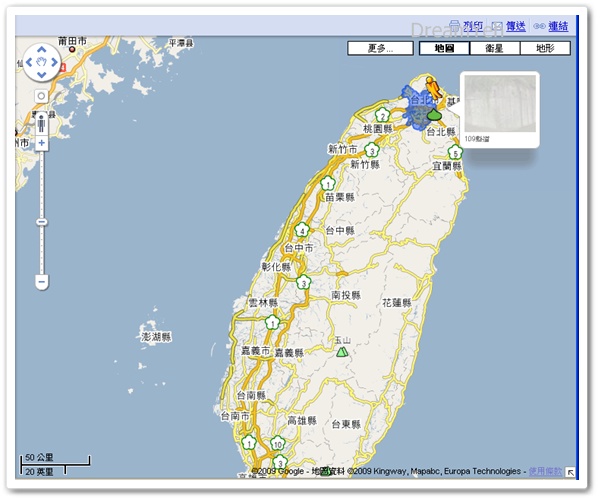Adjust the zoom slider handle
The width and height of the screenshot is (600, 501).
[x=42, y=222]
